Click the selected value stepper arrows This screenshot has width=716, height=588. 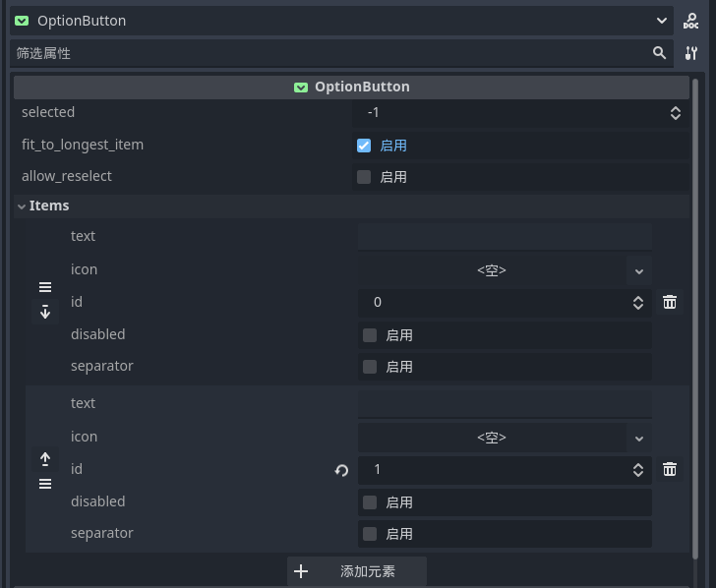coord(676,113)
